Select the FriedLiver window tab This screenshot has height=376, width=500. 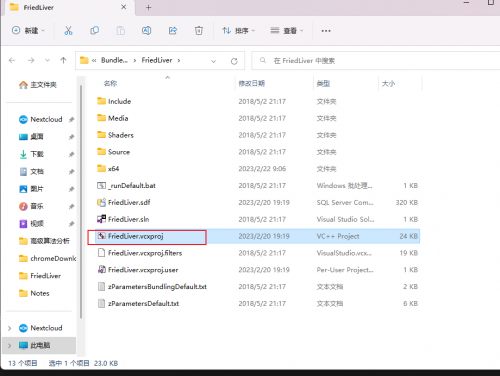(69, 8)
